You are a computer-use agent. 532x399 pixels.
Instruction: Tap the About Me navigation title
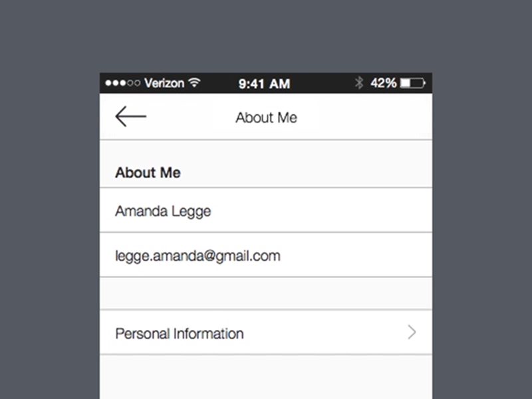(266, 117)
